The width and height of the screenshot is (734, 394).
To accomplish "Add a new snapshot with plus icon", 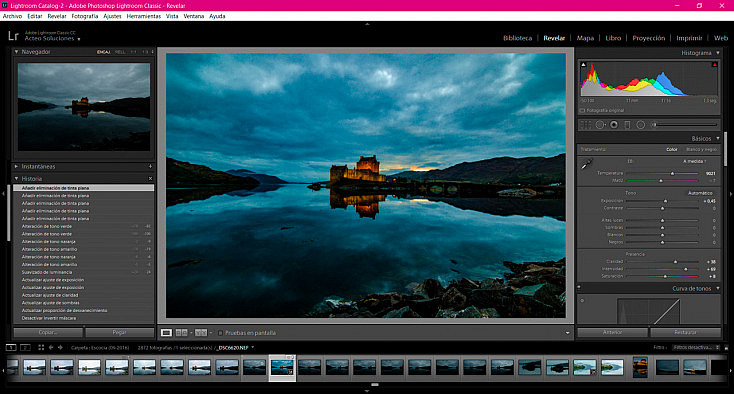I will [150, 166].
